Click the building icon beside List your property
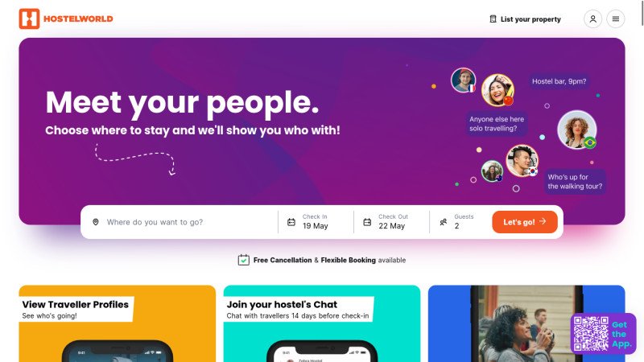Screen dimensions: 644x362 click(493, 19)
